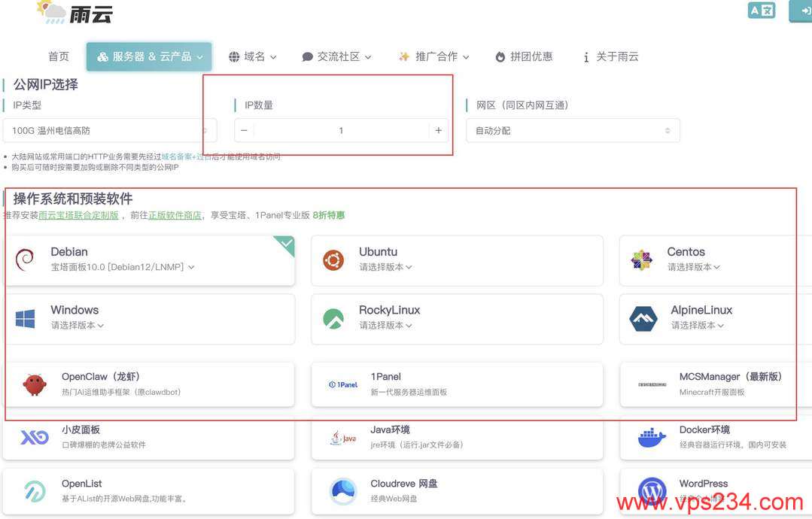Expand IP类型 dropdown showing 100G 温州电信高防
Image resolution: width=812 pixels, height=519 pixels.
click(x=110, y=130)
